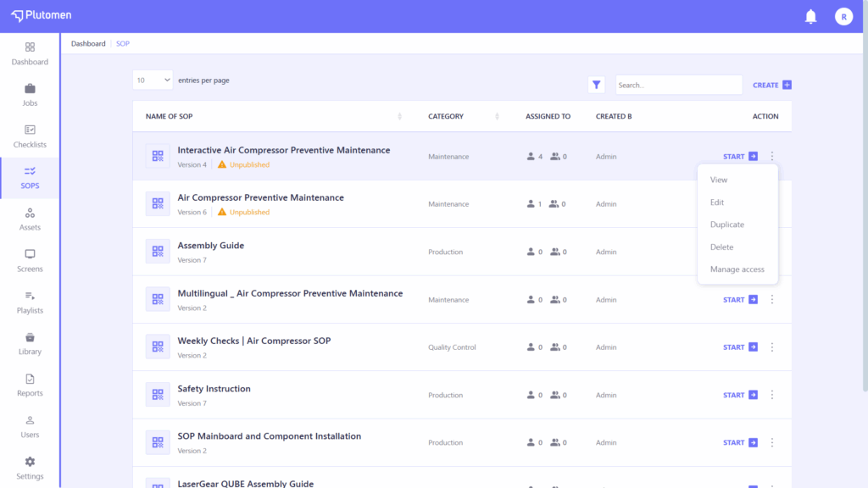Click LaserGear QUBE Assembly Guide title
Screen dimensions: 868x488
[x=245, y=484]
